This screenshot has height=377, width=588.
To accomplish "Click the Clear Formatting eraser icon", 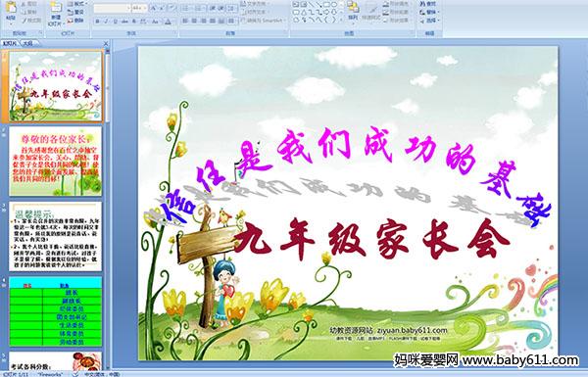I will pyautogui.click(x=171, y=8).
